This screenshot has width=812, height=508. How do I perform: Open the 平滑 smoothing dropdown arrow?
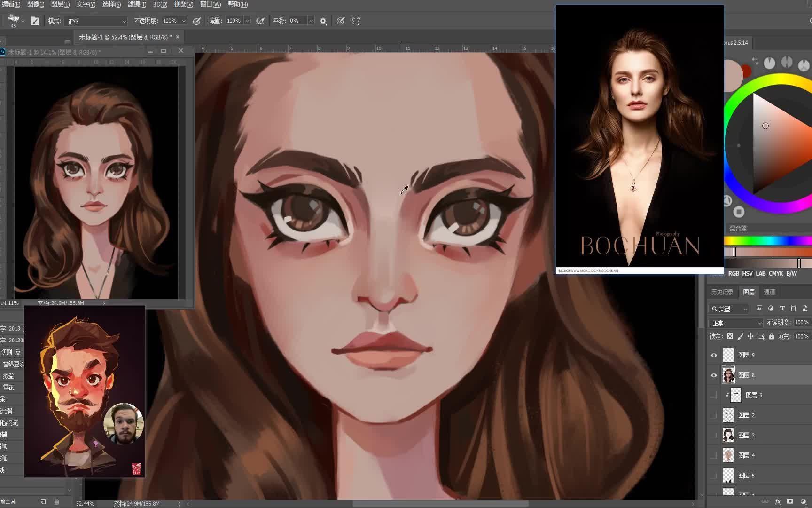[311, 21]
